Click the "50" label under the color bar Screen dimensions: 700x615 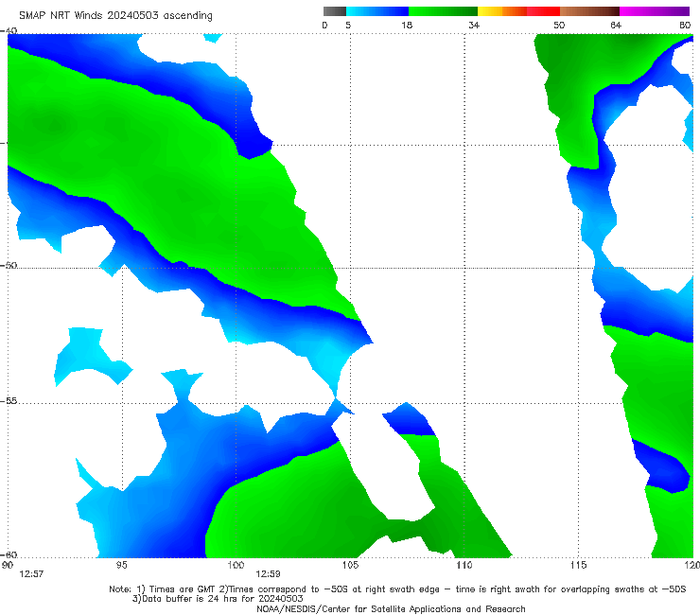pos(559,25)
